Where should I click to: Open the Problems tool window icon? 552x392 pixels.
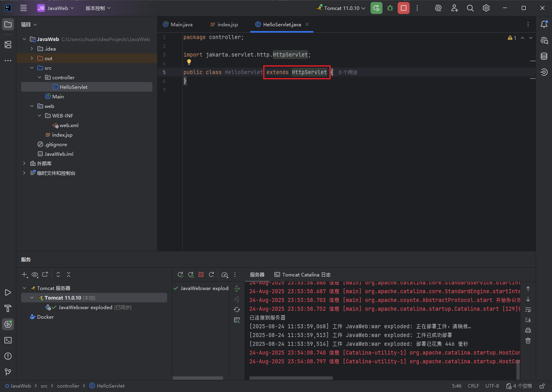click(8, 356)
